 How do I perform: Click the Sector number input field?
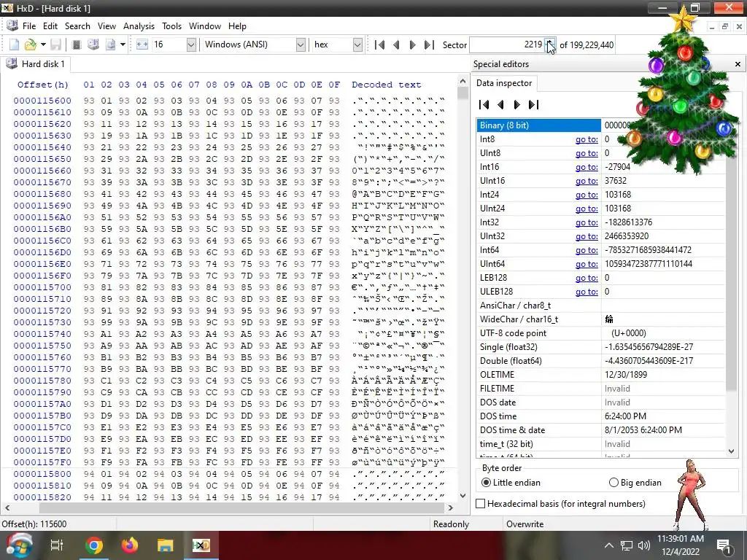pos(508,44)
